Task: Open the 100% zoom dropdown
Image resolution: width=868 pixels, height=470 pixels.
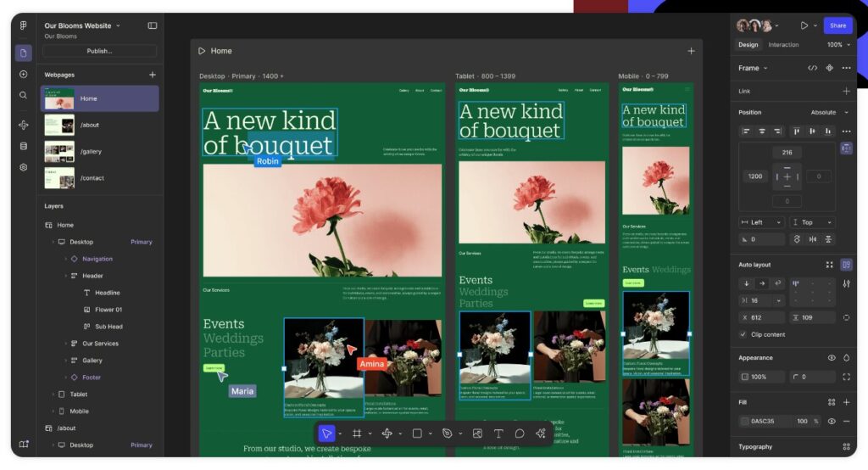Action: coord(838,45)
